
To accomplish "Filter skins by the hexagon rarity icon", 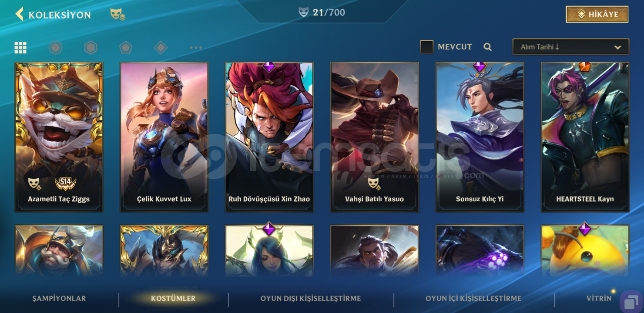I will point(91,47).
